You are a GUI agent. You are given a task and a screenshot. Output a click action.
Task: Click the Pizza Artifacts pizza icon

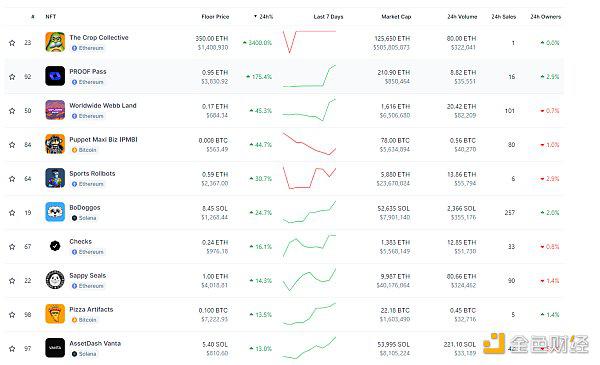[x=55, y=314]
